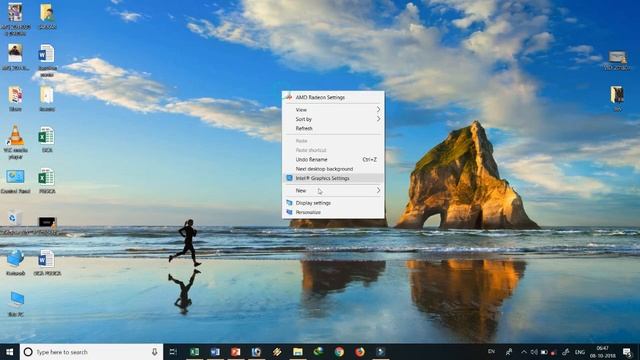
Task: Open File Explorer from the taskbar
Action: coord(298,352)
